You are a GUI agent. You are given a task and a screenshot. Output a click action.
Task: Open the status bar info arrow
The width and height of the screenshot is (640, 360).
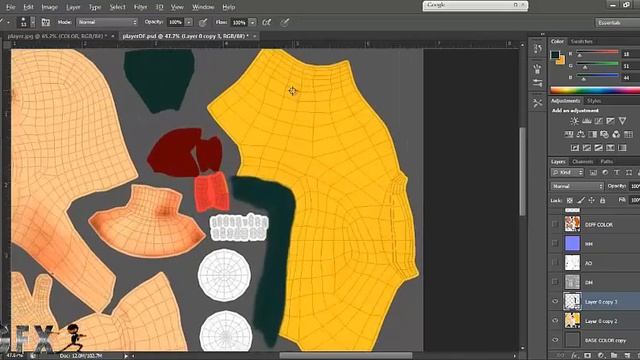pos(126,356)
